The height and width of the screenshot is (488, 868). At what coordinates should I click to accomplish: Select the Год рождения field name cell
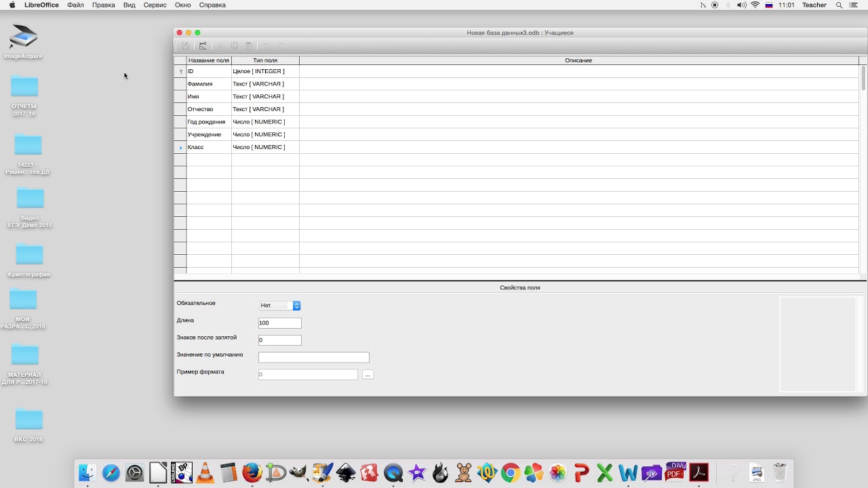(209, 122)
